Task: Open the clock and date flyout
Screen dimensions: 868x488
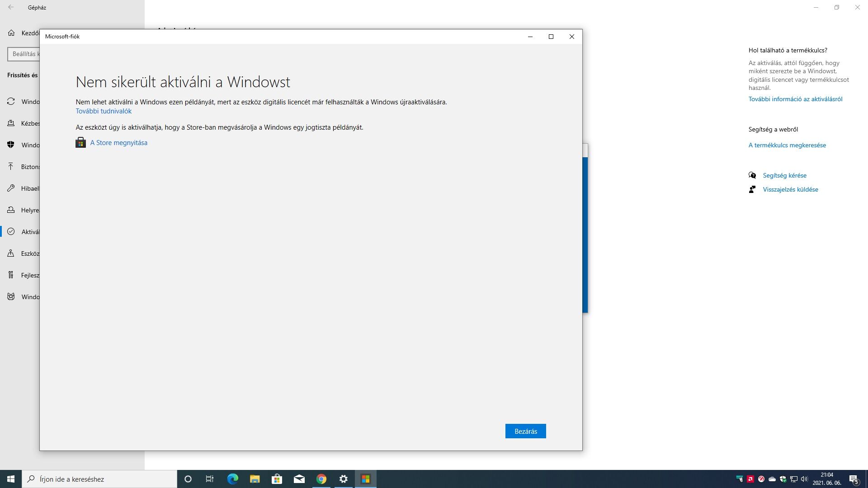Action: pyautogui.click(x=827, y=479)
